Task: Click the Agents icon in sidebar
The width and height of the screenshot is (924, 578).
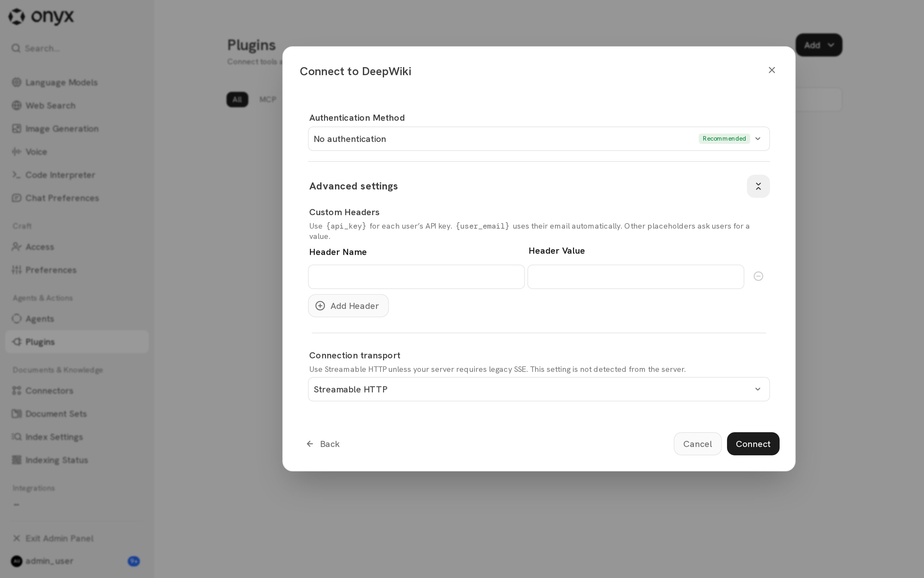Action: [16, 319]
